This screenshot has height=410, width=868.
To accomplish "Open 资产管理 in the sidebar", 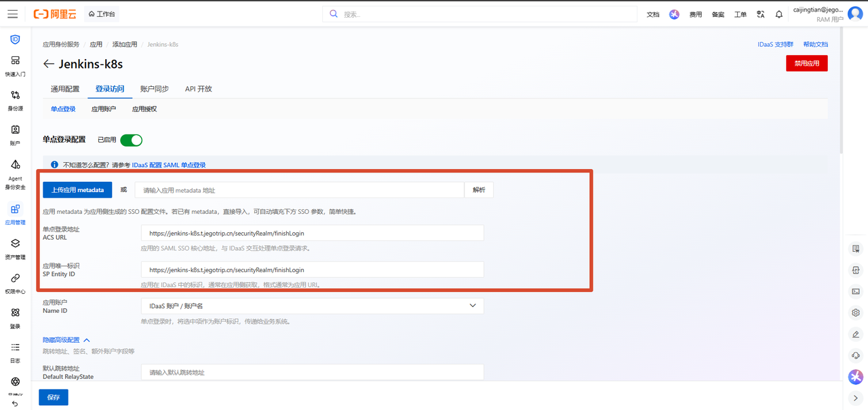I will click(15, 248).
